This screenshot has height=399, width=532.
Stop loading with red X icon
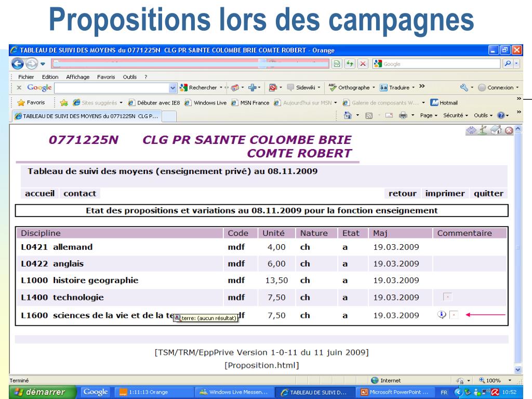(x=363, y=63)
